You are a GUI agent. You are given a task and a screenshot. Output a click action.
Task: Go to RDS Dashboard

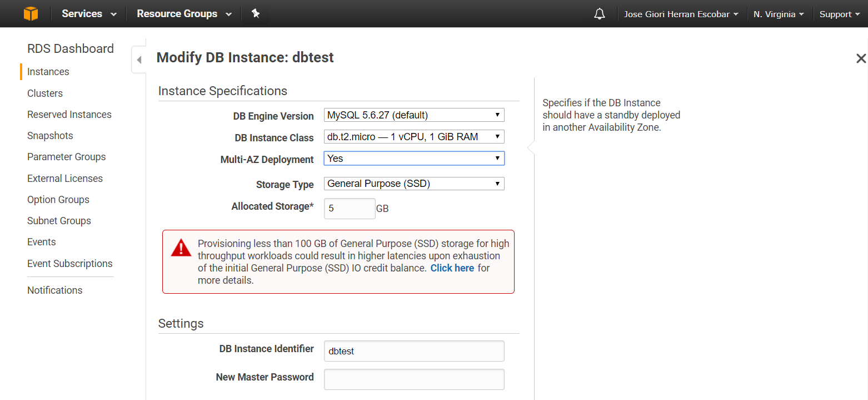(x=71, y=49)
